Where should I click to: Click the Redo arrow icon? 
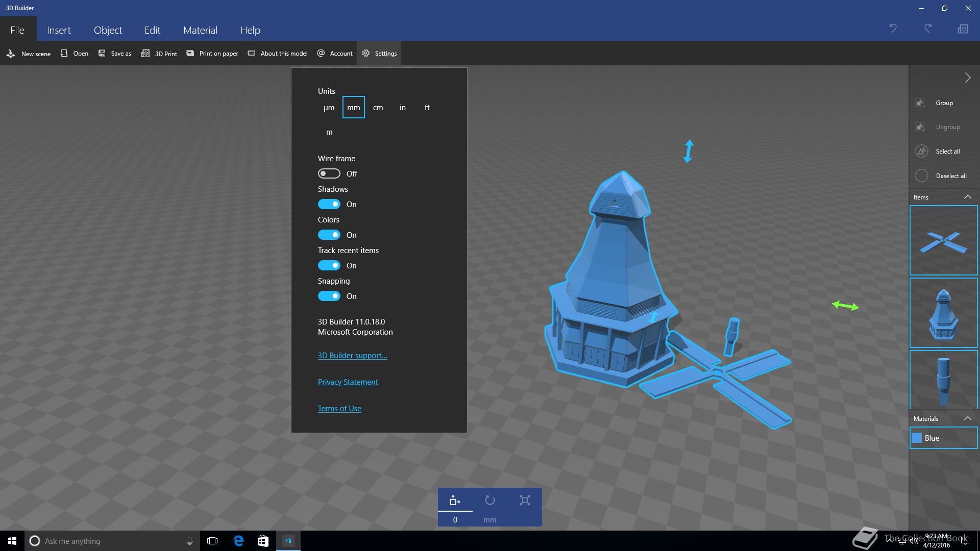[x=928, y=29]
